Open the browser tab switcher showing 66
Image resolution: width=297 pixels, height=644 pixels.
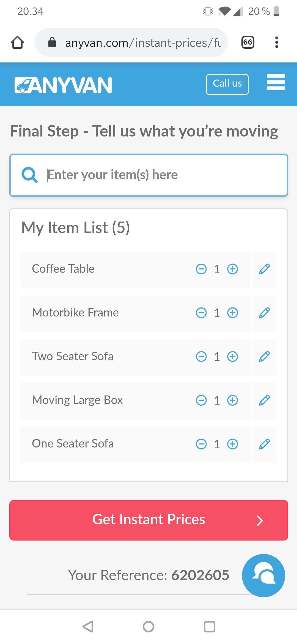click(x=248, y=42)
